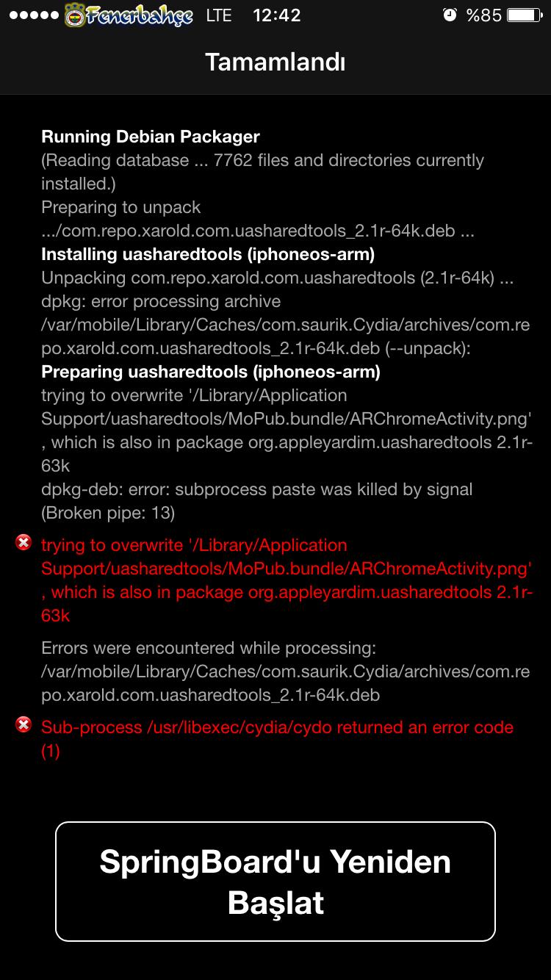This screenshot has width=551, height=980.
Task: Select the Running Debian Packager heading
Action: 151,137
